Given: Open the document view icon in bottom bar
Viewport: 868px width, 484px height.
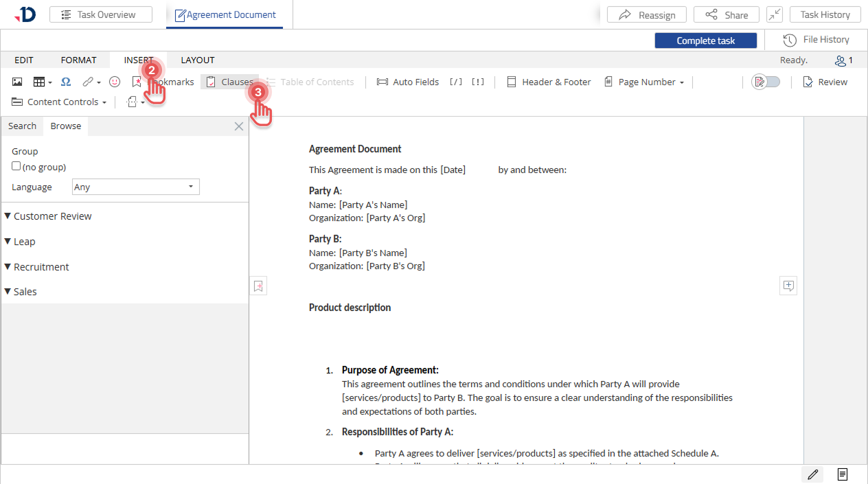Looking at the screenshot, I should [x=842, y=474].
